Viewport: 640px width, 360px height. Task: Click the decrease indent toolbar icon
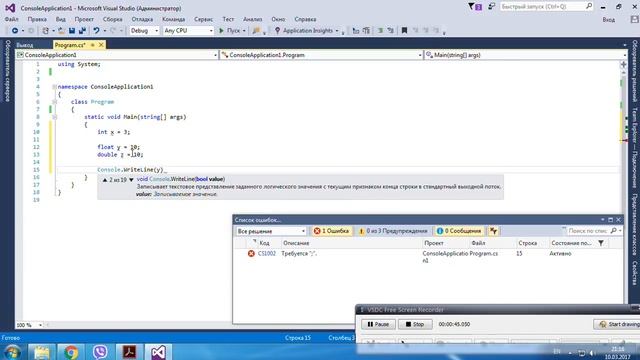356,31
